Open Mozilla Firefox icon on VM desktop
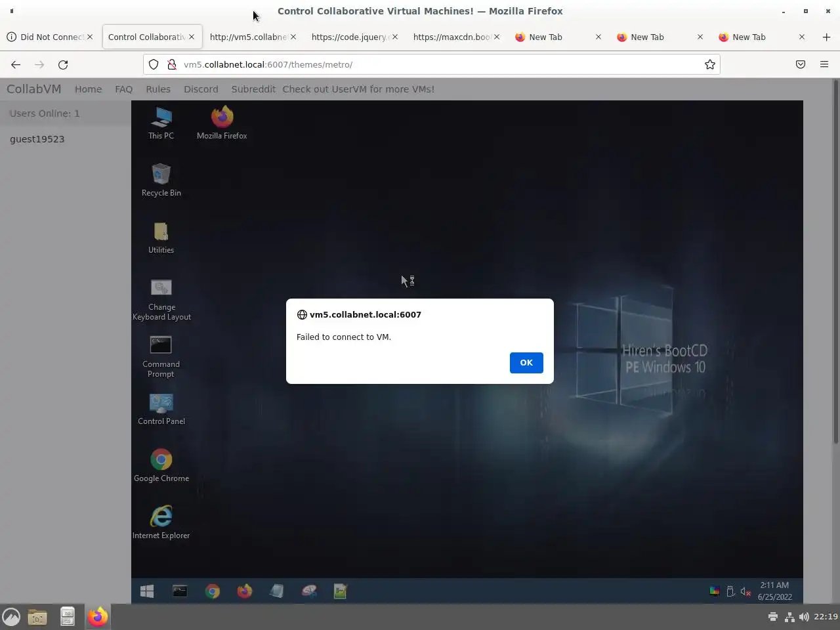Screen dimensions: 840x630 [222, 123]
